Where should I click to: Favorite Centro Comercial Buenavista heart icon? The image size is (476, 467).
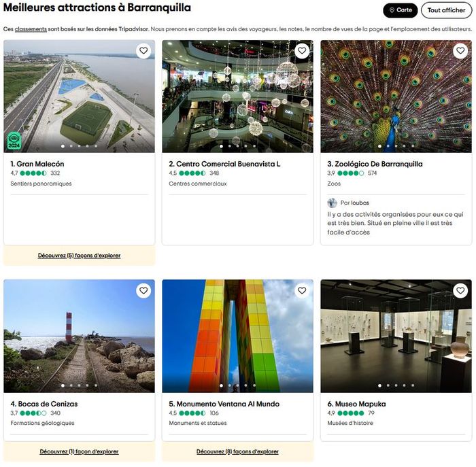click(x=302, y=51)
